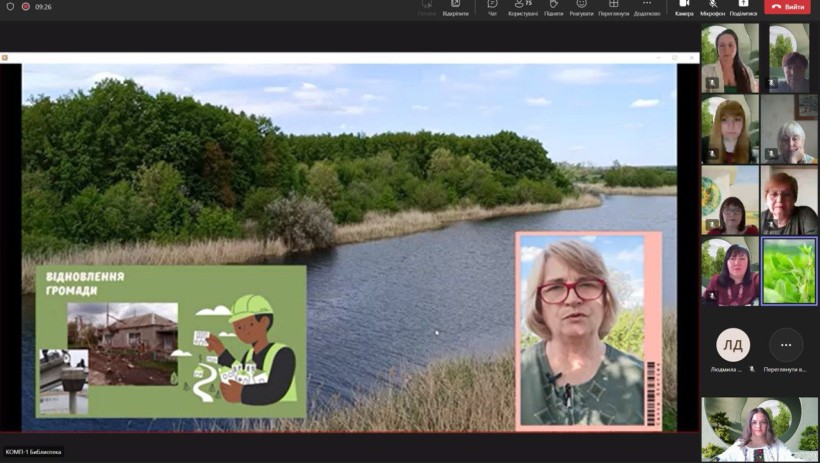Click the Поділитися share button
820x463 pixels.
point(743,8)
